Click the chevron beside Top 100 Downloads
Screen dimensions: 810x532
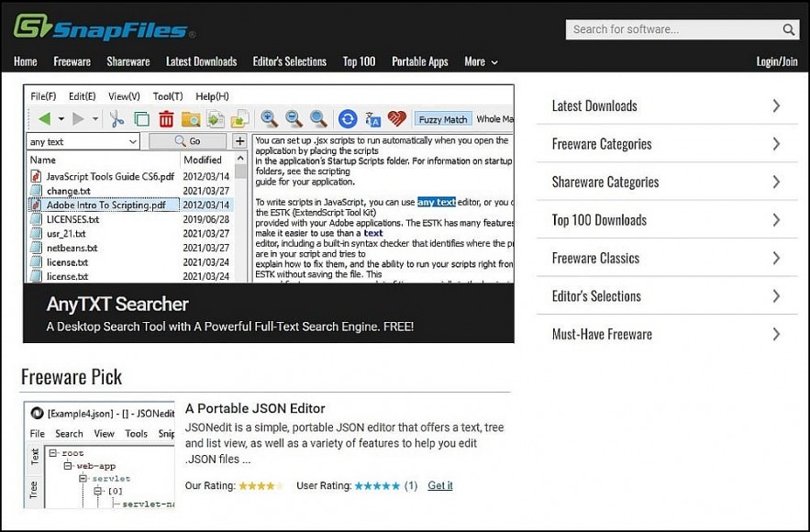coord(776,220)
